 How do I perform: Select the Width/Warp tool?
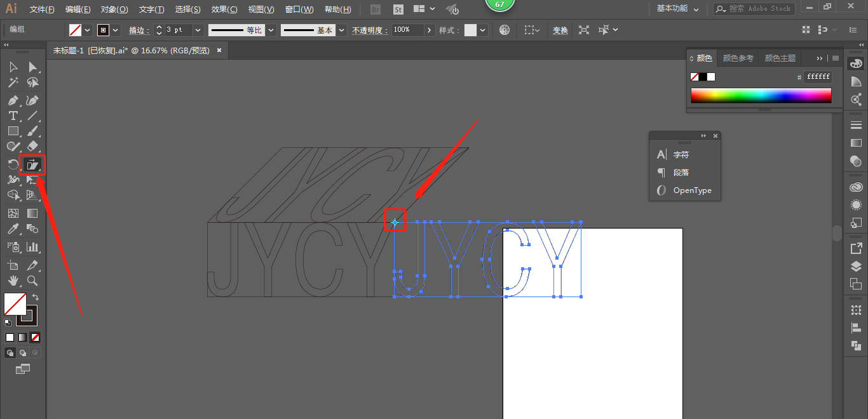click(13, 180)
